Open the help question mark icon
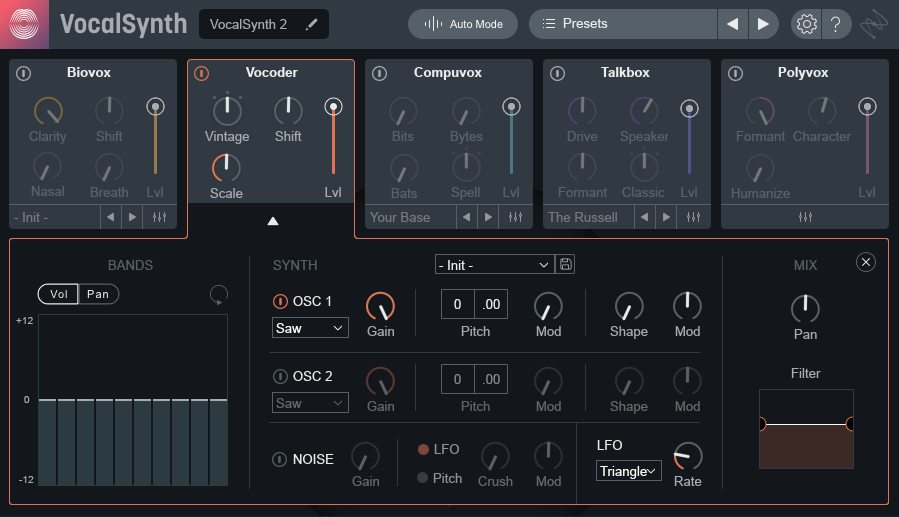 (835, 24)
